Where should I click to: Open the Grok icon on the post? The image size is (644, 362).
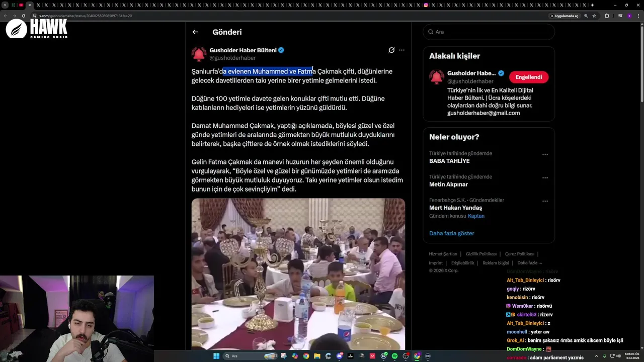(391, 50)
